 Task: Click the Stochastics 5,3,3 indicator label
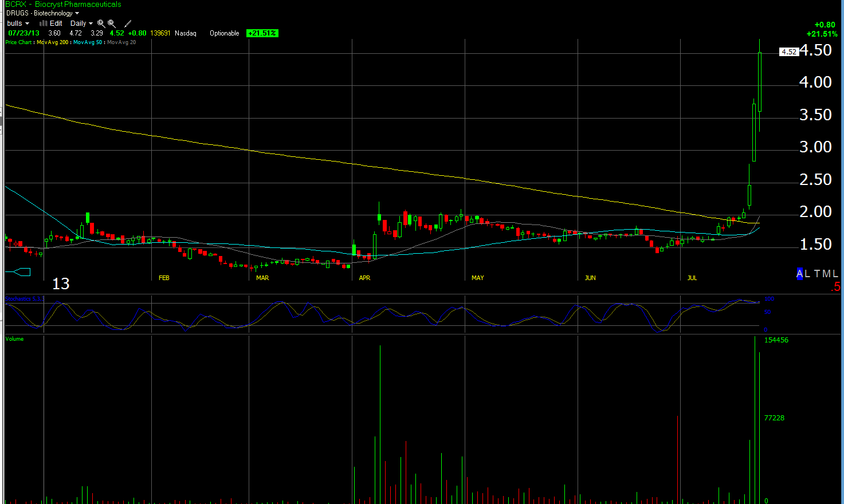24,299
